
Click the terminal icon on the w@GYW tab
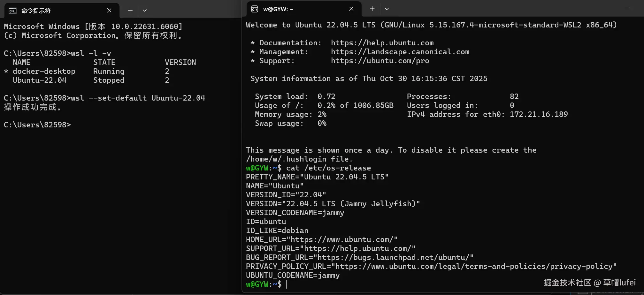[x=255, y=9]
